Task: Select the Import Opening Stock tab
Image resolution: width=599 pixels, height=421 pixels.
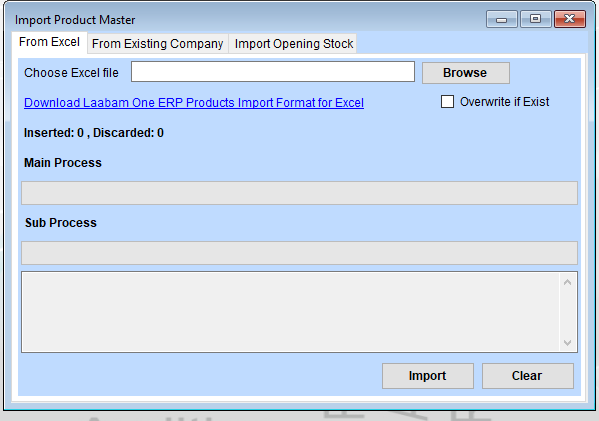Action: (293, 44)
